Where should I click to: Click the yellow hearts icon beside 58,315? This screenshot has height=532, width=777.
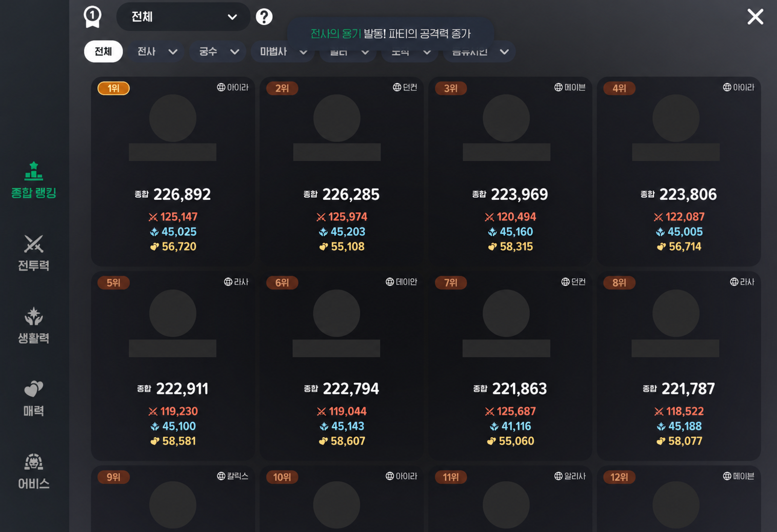pos(492,247)
